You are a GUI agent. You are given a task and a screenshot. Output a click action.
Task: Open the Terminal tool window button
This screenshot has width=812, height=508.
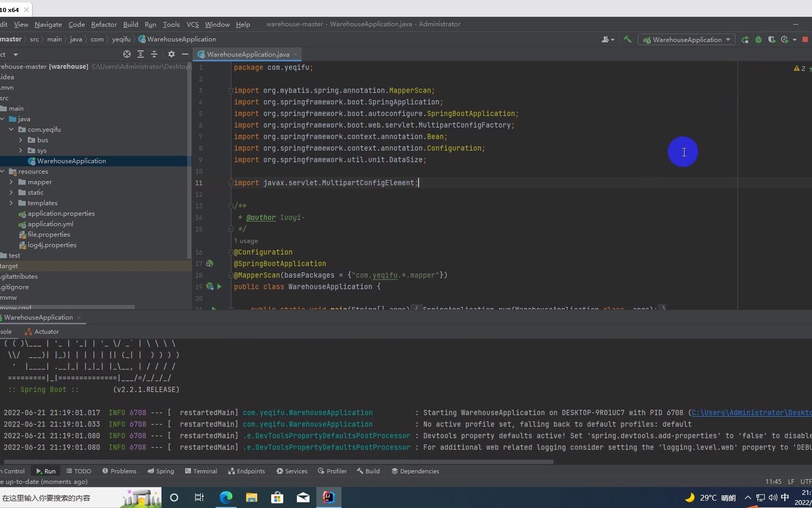[x=201, y=471]
